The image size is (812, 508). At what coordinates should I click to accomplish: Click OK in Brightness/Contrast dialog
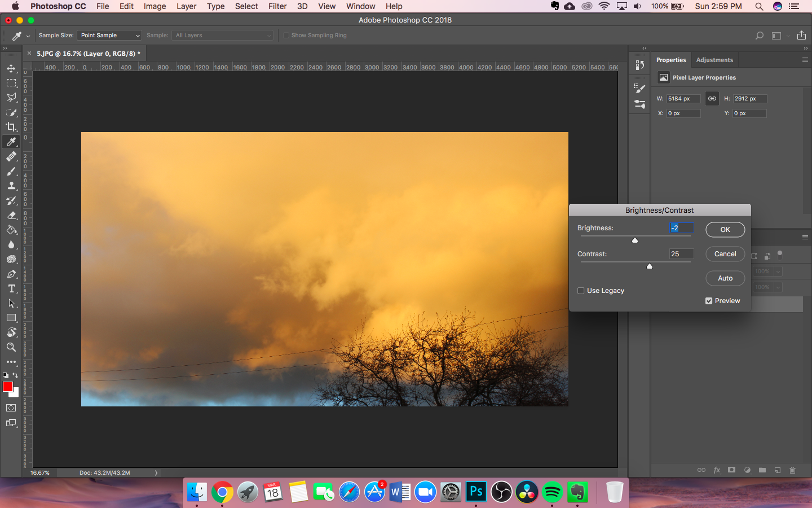725,230
